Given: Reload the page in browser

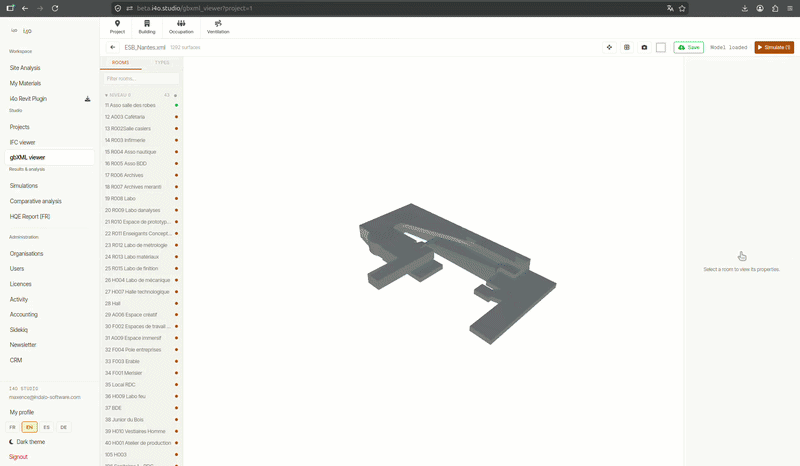Looking at the screenshot, I should 55,8.
